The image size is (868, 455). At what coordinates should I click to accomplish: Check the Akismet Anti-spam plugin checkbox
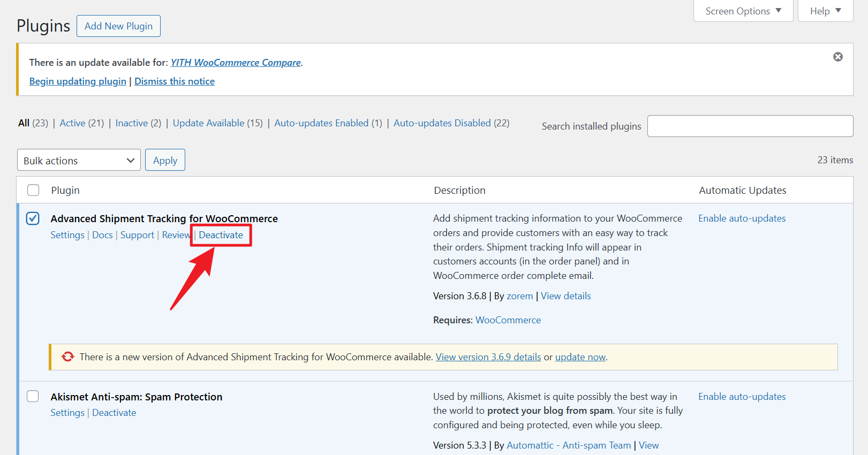[33, 396]
